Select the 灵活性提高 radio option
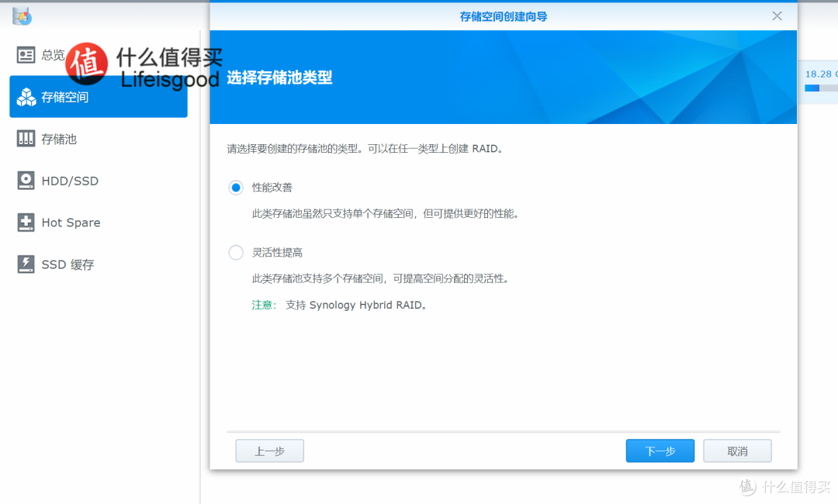 tap(236, 252)
